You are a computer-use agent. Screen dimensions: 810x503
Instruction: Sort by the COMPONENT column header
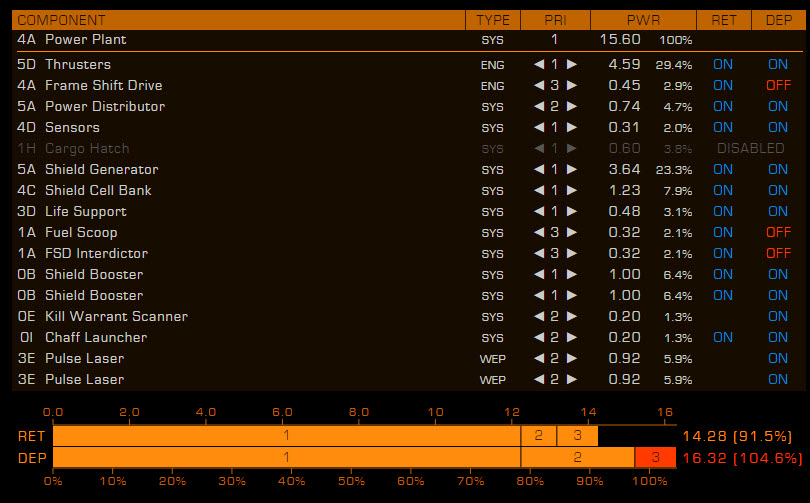pyautogui.click(x=239, y=20)
